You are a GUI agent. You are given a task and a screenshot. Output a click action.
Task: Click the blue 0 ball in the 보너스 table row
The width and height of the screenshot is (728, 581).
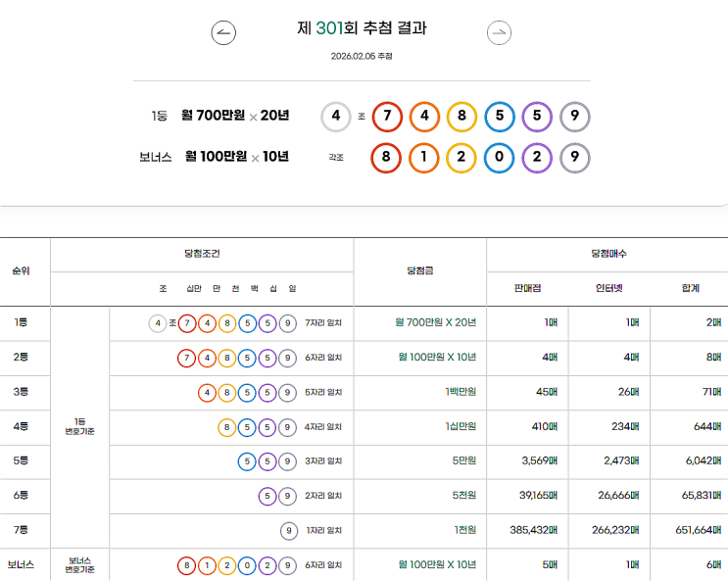(x=247, y=565)
